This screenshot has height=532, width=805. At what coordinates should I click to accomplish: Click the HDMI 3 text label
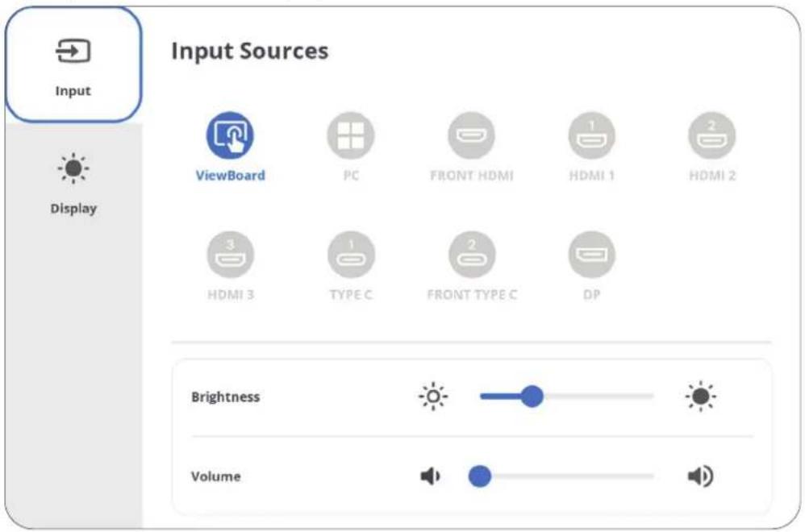(x=231, y=294)
